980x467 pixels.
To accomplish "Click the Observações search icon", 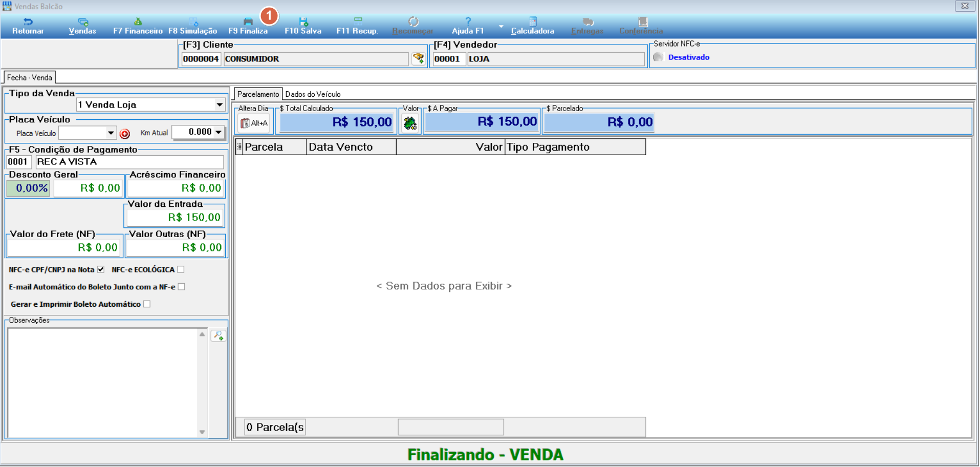I will click(219, 336).
